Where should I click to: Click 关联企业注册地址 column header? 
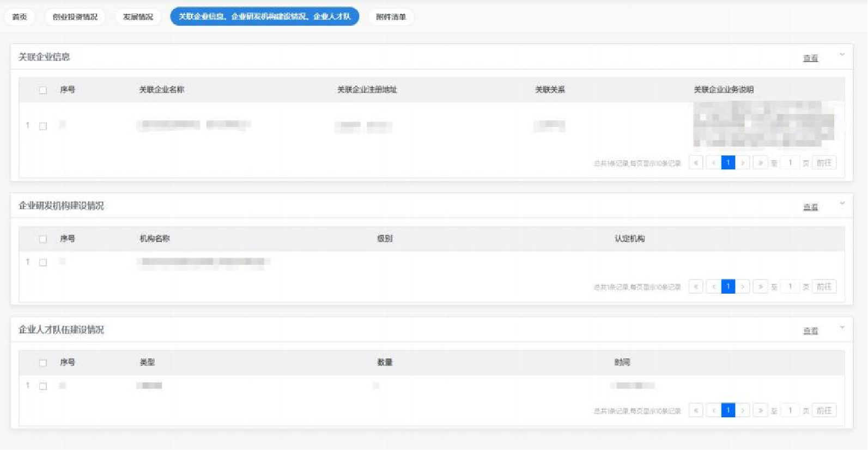point(367,90)
